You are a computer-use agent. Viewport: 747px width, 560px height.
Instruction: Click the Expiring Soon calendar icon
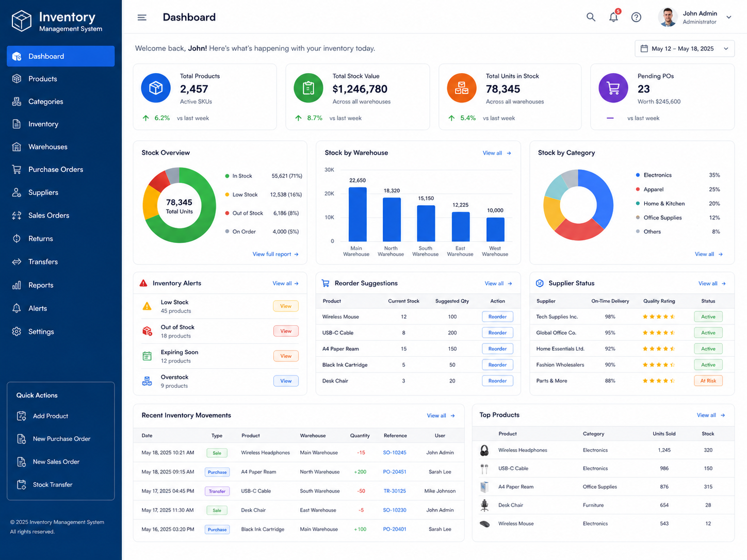pyautogui.click(x=147, y=356)
